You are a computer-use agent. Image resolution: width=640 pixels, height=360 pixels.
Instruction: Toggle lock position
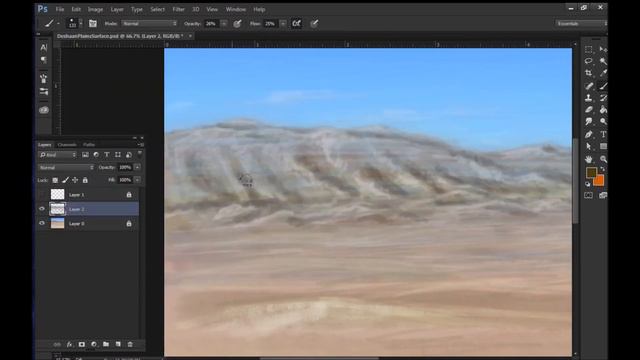(75, 180)
